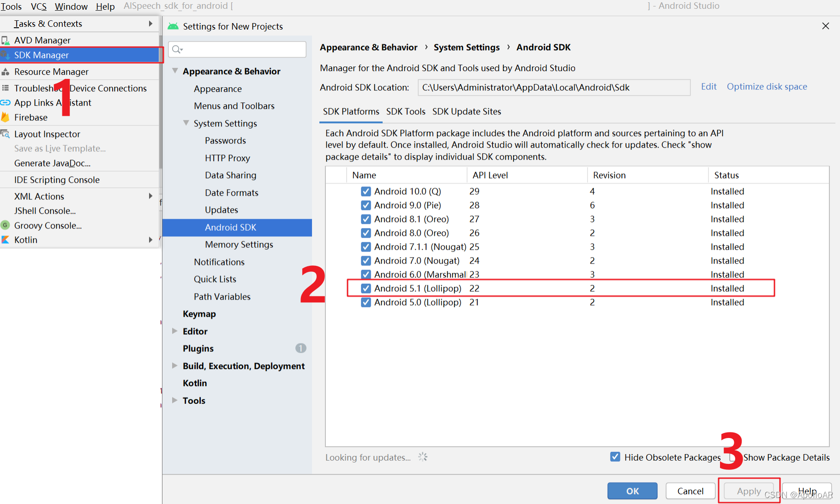Open the VCS menu

39,6
